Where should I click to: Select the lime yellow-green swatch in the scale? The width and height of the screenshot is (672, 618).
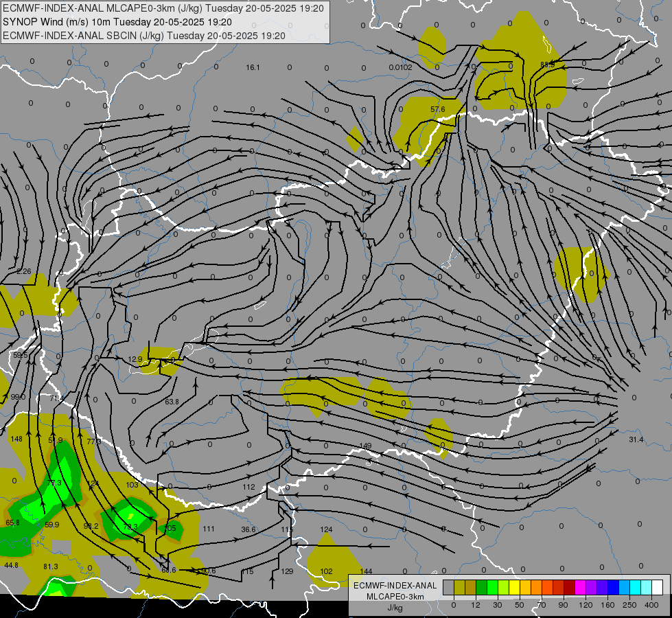pyautogui.click(x=504, y=587)
